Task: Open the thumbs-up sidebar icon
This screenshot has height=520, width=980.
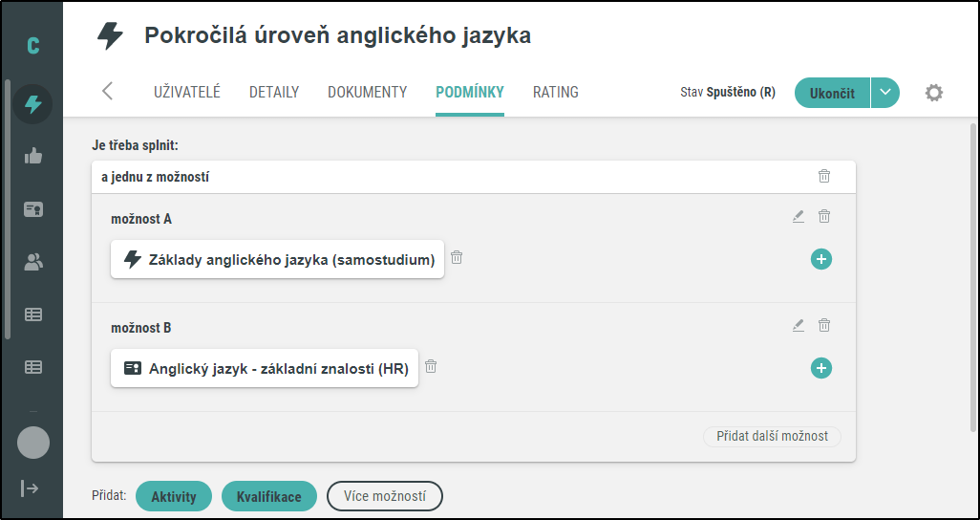Action: pyautogui.click(x=33, y=156)
